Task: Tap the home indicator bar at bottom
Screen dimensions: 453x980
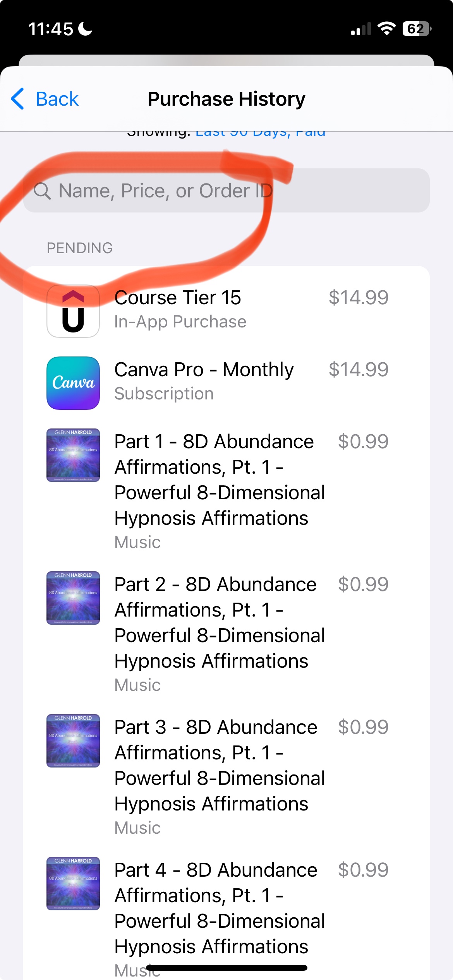Action: [x=226, y=968]
